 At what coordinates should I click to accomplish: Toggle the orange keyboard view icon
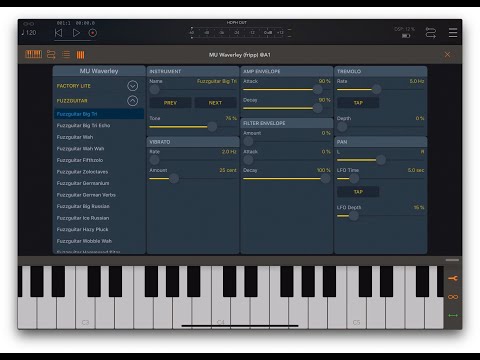[x=34, y=54]
